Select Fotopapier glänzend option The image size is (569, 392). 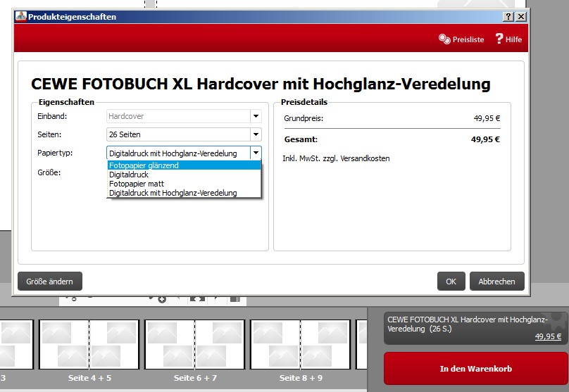click(184, 165)
